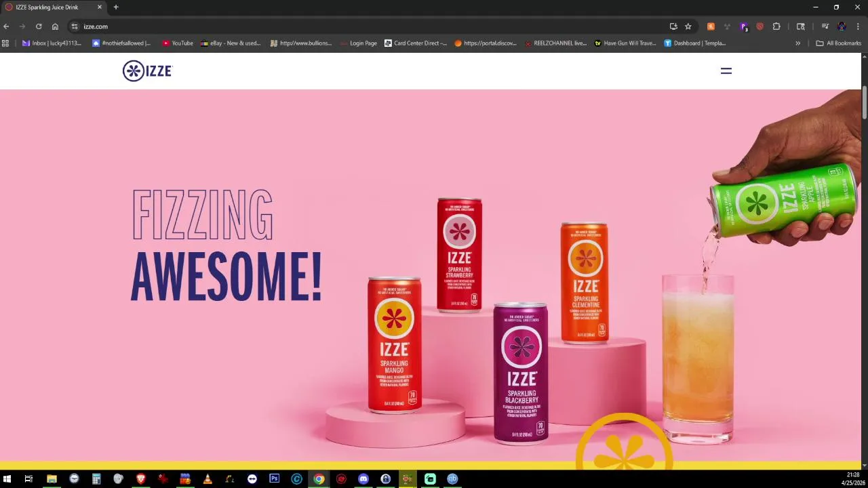Open the YouTube bookmark

click(x=178, y=43)
